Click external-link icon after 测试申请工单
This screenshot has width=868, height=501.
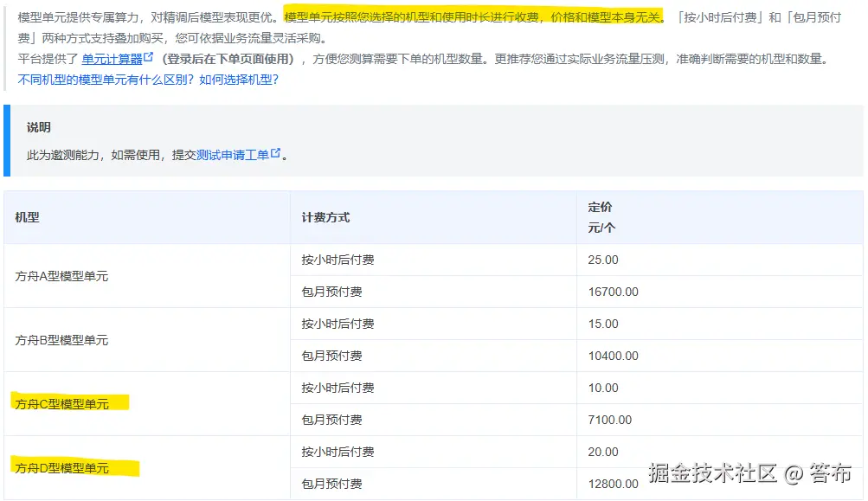[276, 153]
